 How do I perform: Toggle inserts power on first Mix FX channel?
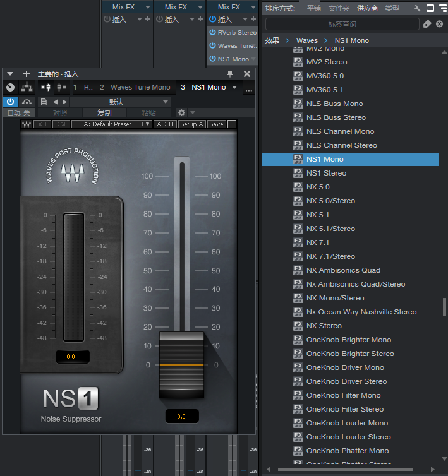coord(107,19)
